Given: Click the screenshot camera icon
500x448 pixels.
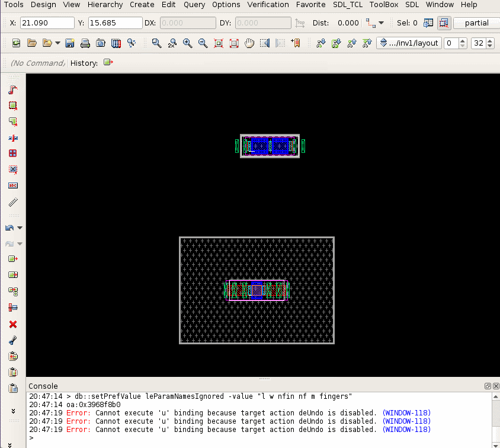Looking at the screenshot, I should (x=101, y=43).
